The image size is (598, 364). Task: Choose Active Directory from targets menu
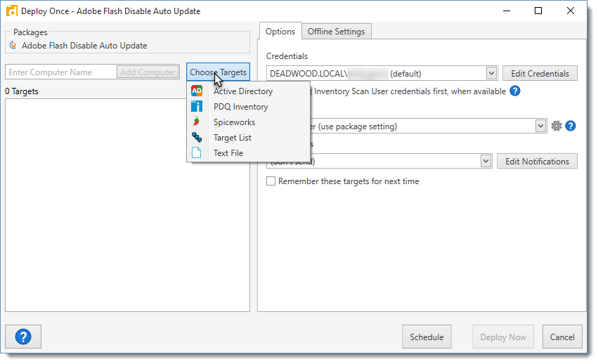pos(242,91)
